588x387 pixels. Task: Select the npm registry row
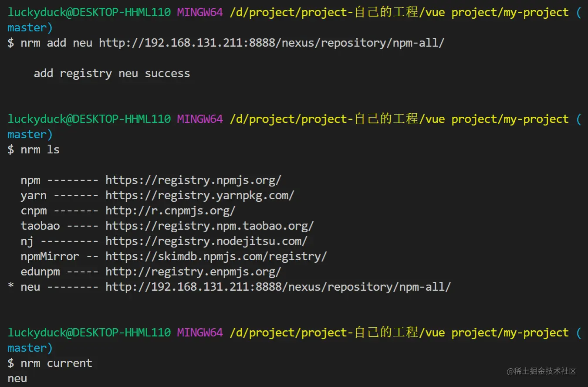[151, 180]
